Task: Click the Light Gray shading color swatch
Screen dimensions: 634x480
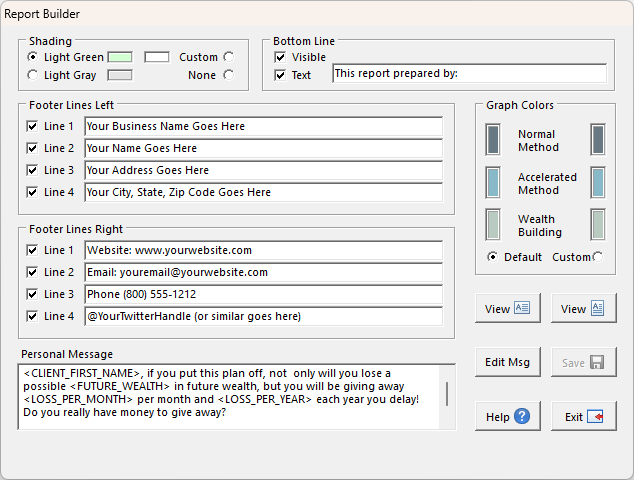Action: point(120,75)
